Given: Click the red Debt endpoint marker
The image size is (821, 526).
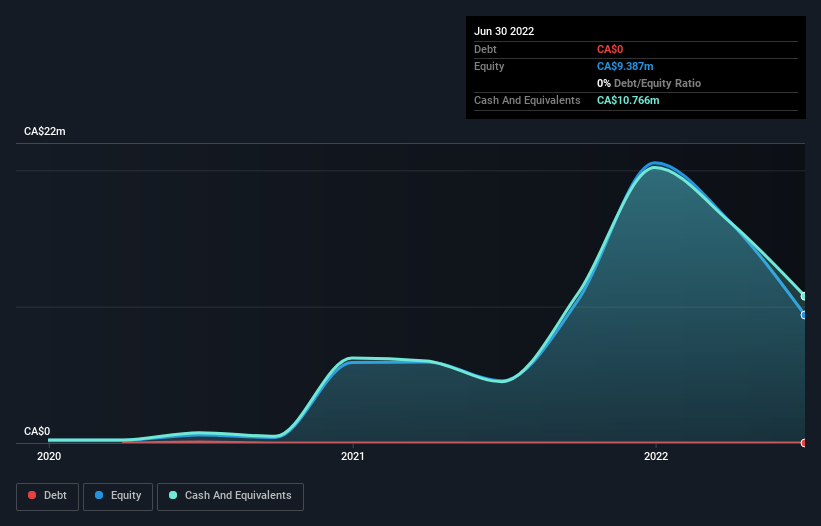Looking at the screenshot, I should click(804, 443).
